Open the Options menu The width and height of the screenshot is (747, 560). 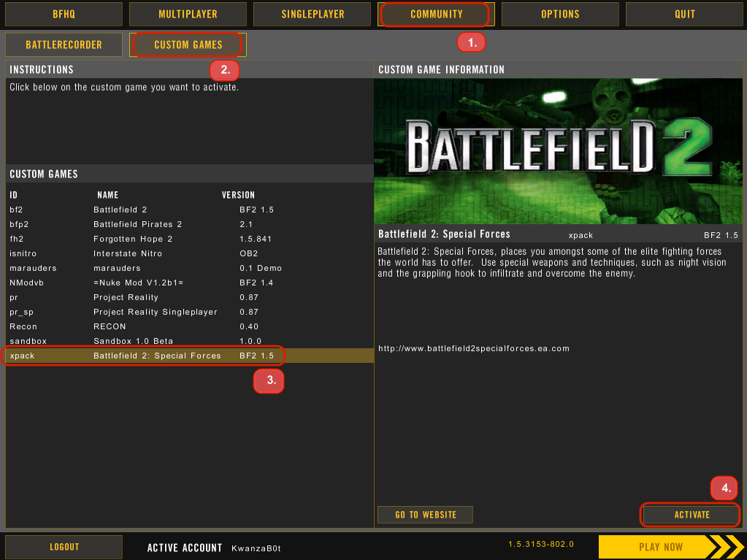[x=560, y=15]
